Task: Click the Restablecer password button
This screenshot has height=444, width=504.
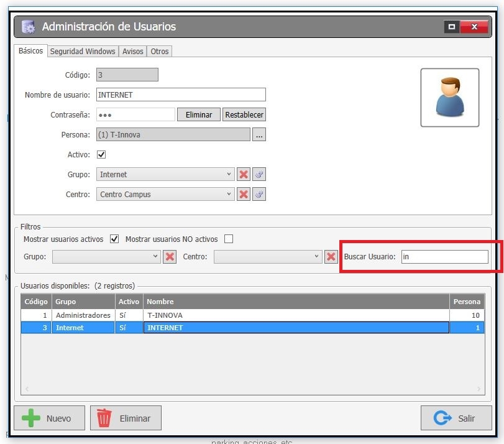Action: (244, 115)
